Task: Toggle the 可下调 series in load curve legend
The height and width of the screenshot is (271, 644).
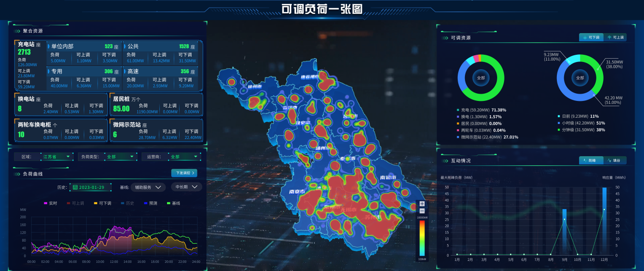Action: click(x=102, y=203)
